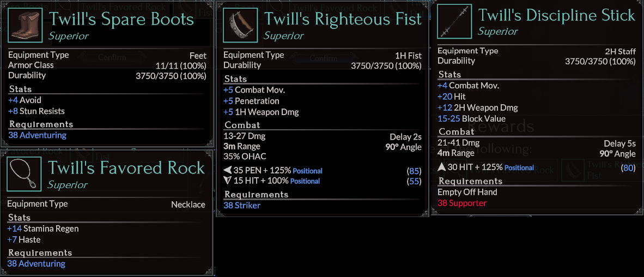Image resolution: width=644 pixels, height=277 pixels.
Task: Click the 80 damage value in parentheses
Action: (x=628, y=167)
